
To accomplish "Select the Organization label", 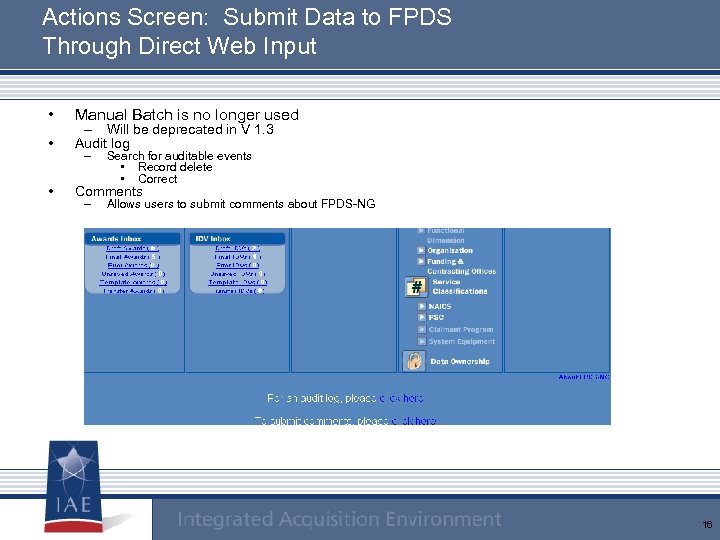I will (x=450, y=250).
